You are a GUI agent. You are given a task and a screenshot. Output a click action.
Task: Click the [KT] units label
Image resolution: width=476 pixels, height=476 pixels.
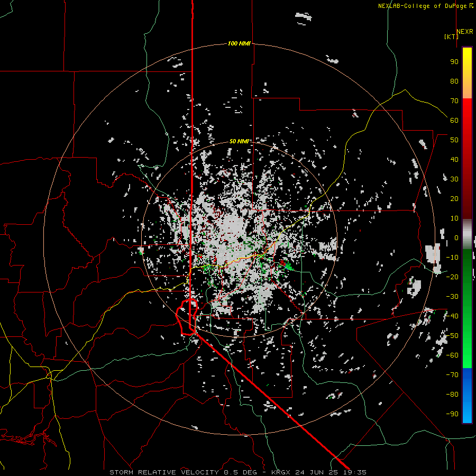(452, 36)
